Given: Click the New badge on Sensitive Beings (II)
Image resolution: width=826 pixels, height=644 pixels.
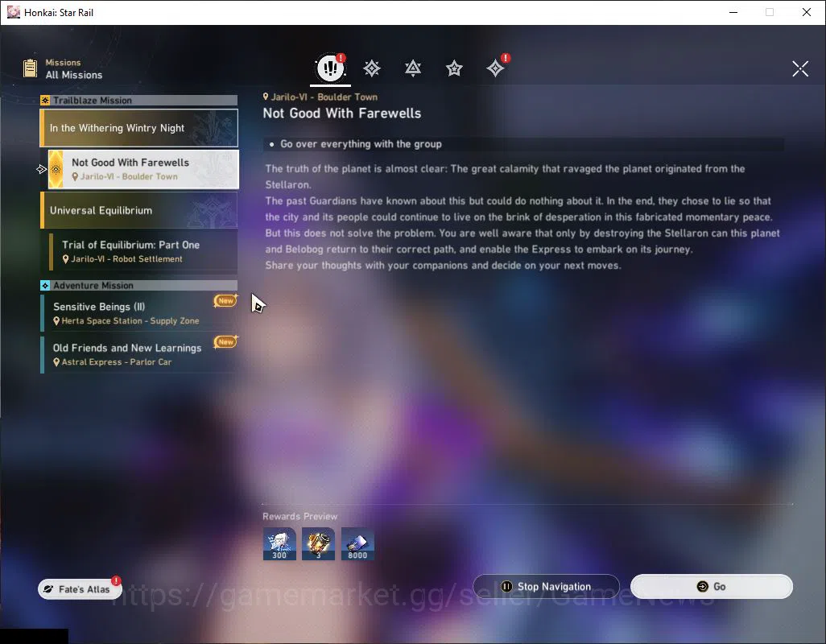Looking at the screenshot, I should [225, 301].
